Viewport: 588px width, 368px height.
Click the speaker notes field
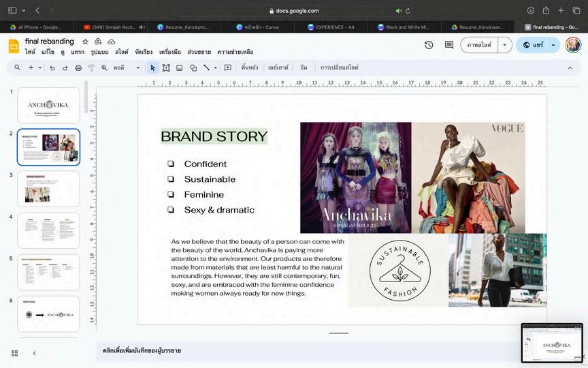pyautogui.click(x=308, y=351)
